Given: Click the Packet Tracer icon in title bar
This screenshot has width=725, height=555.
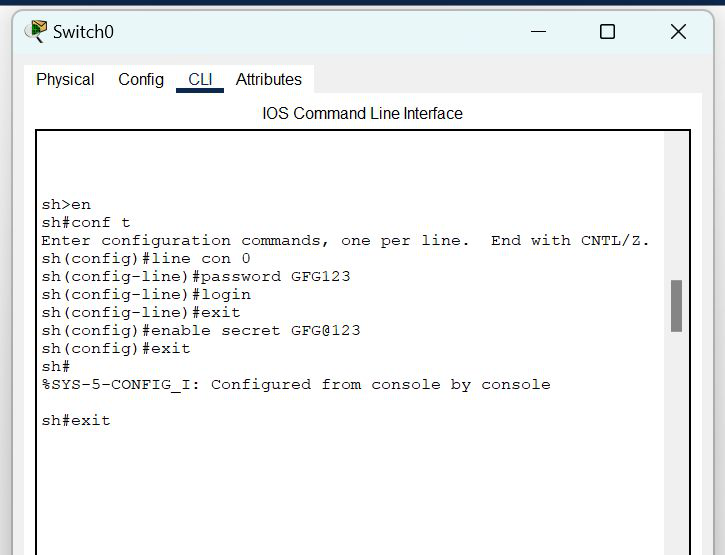Looking at the screenshot, I should [36, 32].
